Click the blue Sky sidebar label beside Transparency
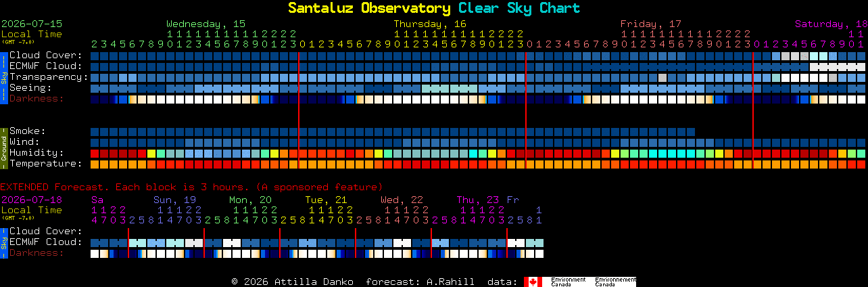This screenshot has height=287, width=868. click(x=3, y=76)
